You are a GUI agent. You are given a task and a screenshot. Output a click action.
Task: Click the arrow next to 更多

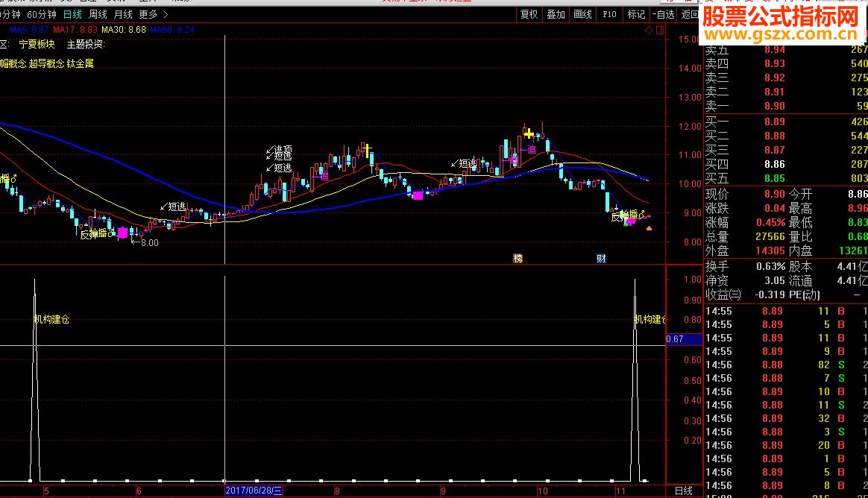coord(166,14)
